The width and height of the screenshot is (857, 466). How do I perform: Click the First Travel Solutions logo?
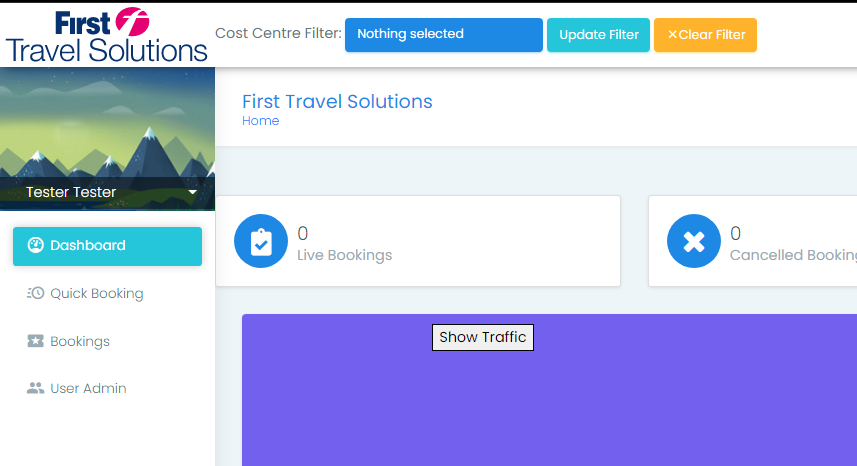pos(107,35)
